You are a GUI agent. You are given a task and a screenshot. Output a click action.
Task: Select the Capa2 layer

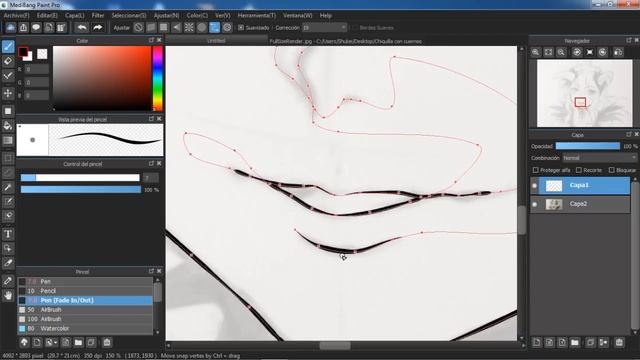click(580, 204)
